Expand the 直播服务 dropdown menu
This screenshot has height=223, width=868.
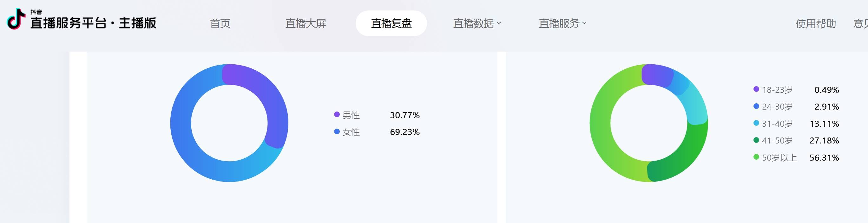[562, 23]
